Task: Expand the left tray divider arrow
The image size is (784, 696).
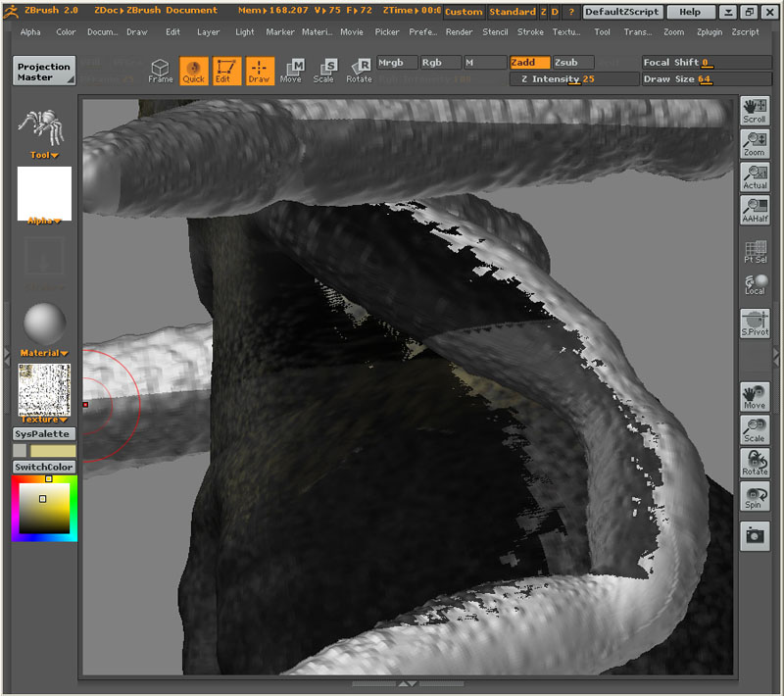Action: (x=7, y=357)
